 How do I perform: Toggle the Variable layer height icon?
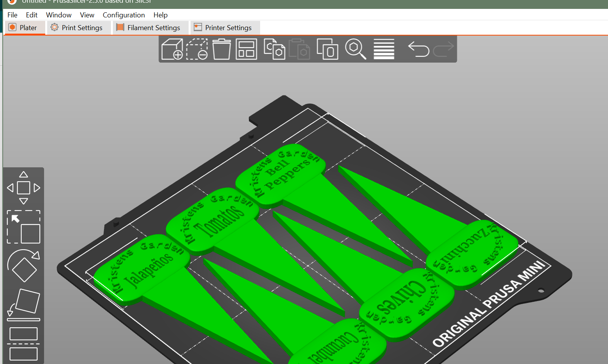[x=384, y=49]
